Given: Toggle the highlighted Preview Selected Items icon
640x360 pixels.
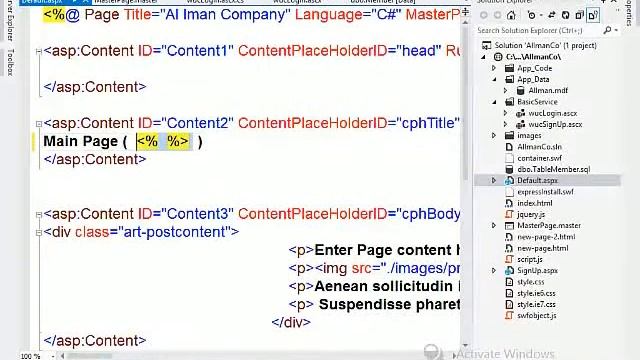Looking at the screenshot, I should click(x=593, y=16).
